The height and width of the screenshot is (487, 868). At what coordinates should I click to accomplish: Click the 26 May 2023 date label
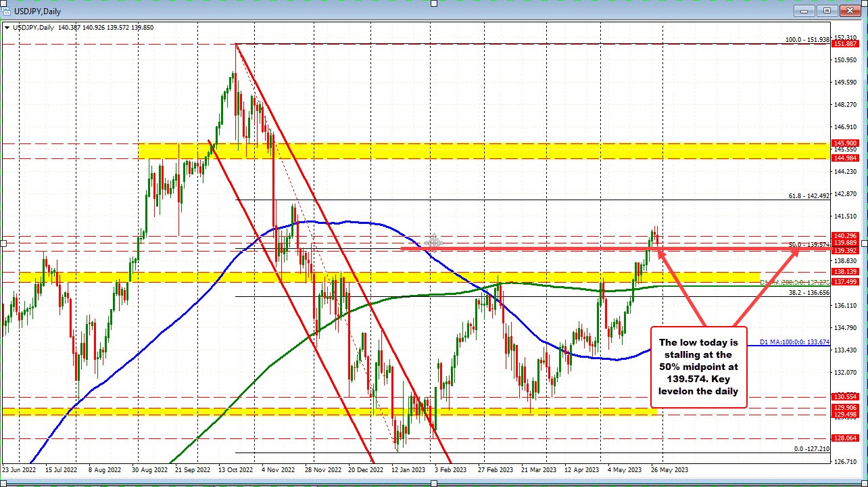coord(668,469)
